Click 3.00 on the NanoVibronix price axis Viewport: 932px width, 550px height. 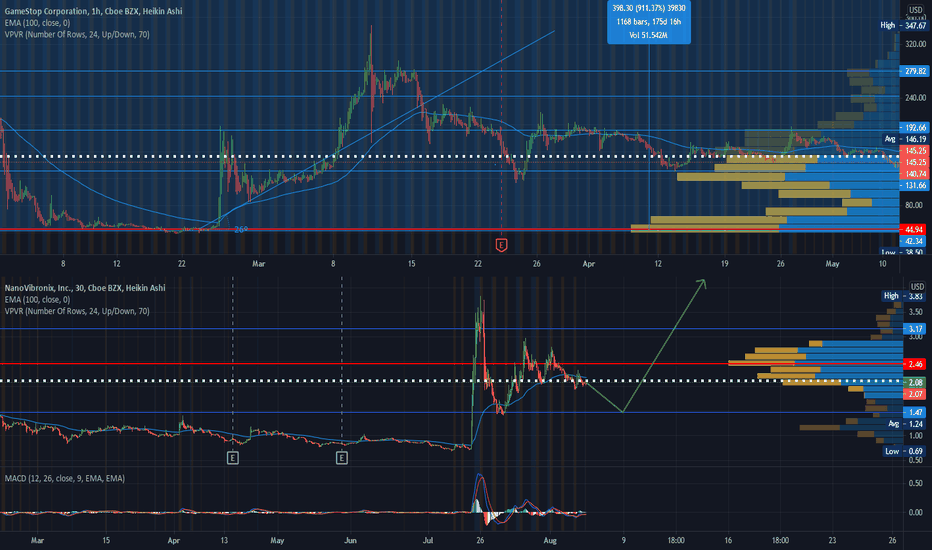tap(916, 337)
